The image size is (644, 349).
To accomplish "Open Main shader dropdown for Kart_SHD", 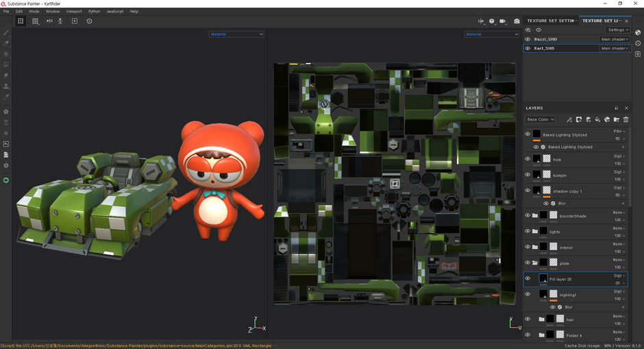I will click(x=614, y=49).
